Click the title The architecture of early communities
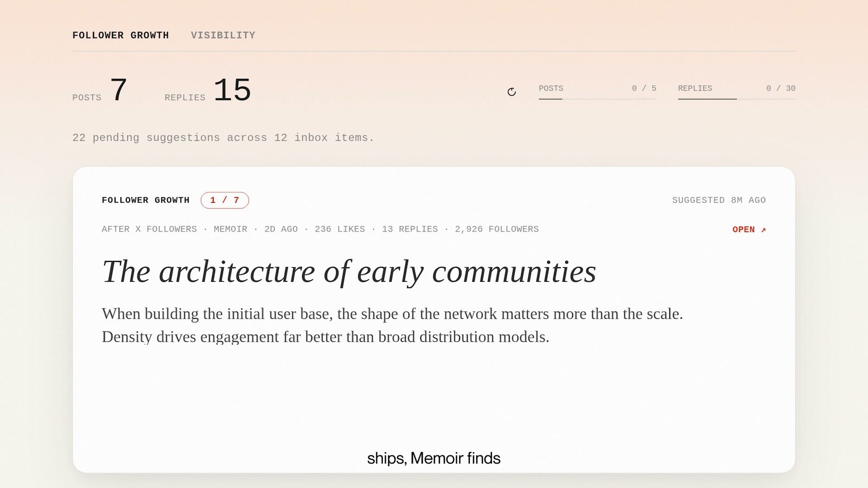 [x=349, y=272]
